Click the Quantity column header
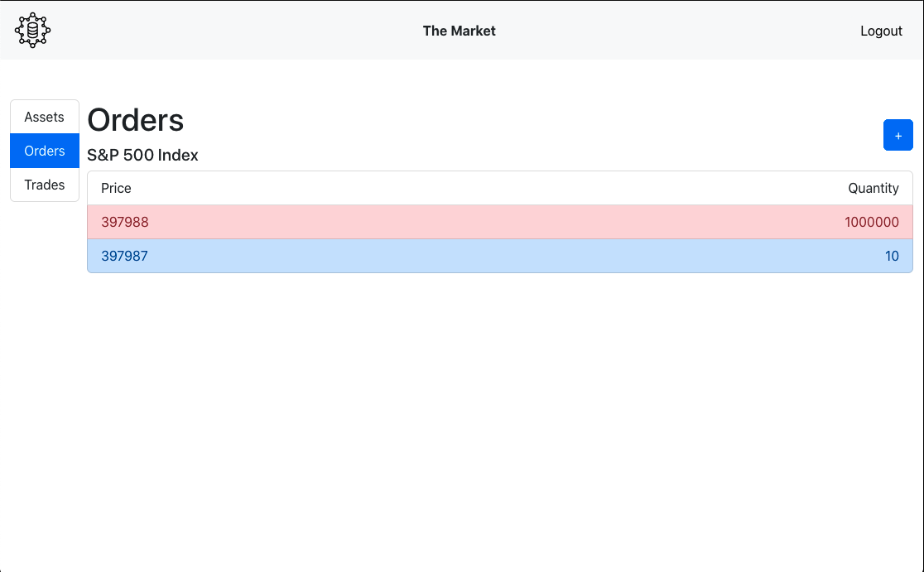 [873, 188]
